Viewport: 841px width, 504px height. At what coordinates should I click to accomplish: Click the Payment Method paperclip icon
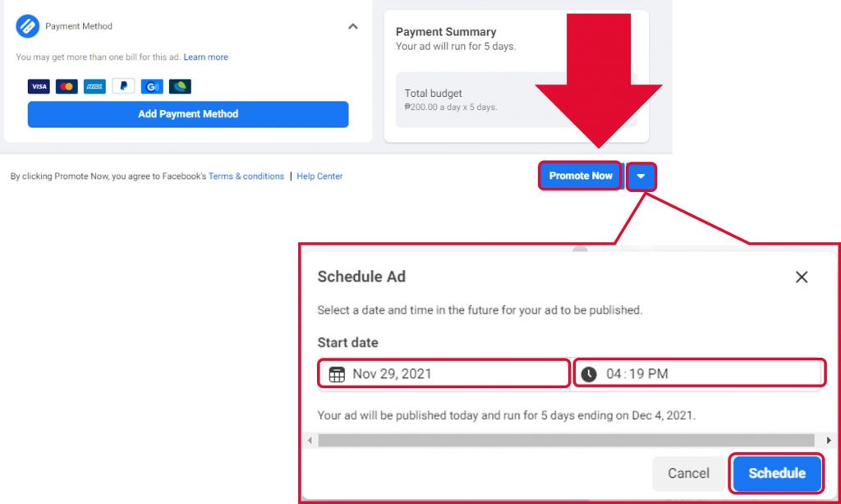coord(27,25)
